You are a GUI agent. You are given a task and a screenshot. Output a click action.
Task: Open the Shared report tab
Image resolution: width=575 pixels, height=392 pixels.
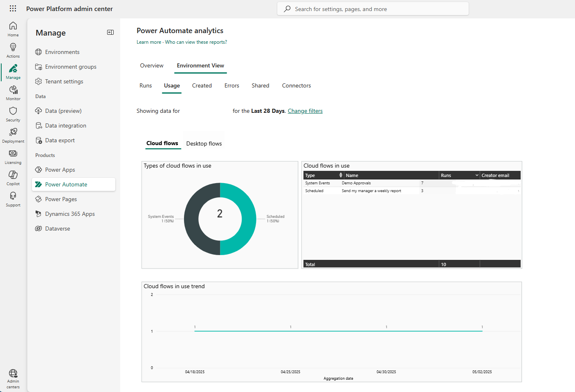click(261, 85)
